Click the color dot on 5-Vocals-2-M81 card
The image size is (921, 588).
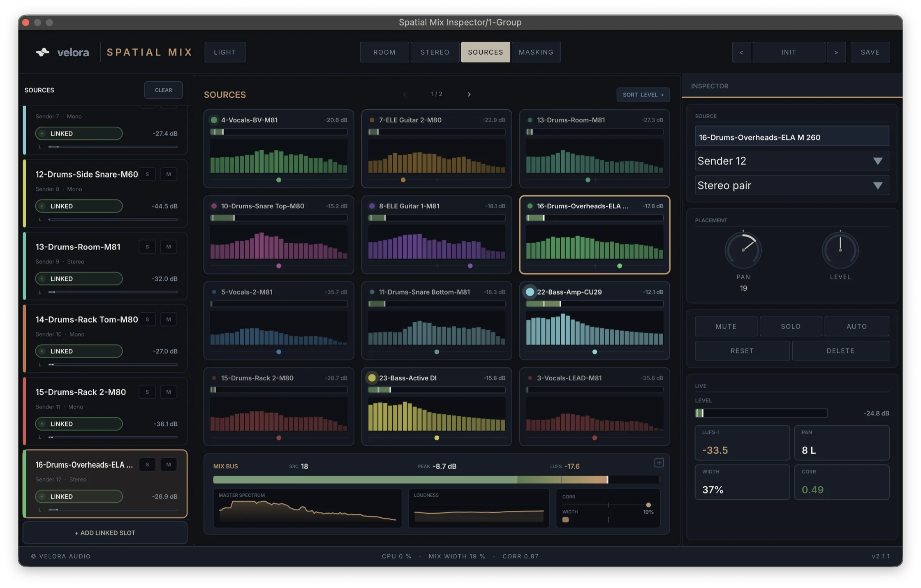214,292
